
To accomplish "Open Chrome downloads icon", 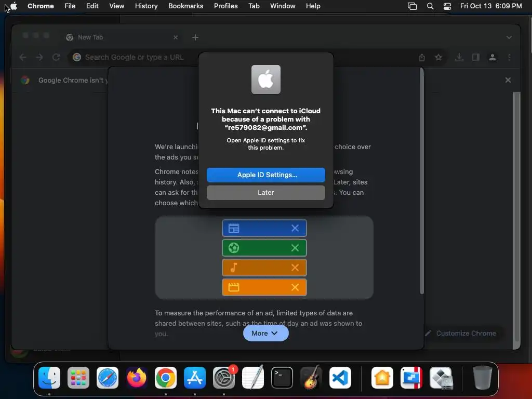I will [x=459, y=57].
